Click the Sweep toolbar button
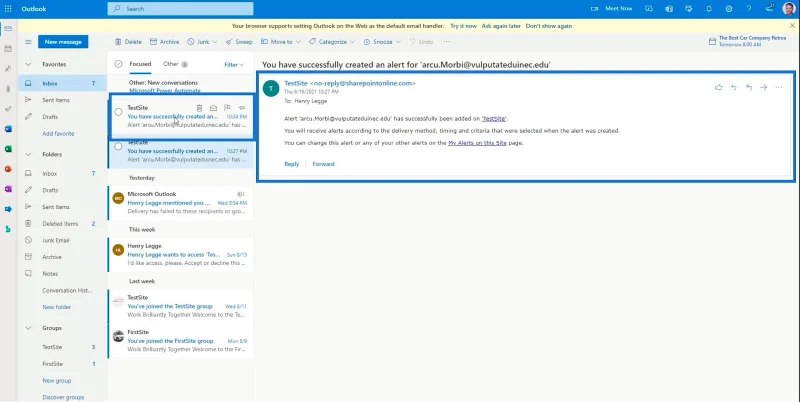This screenshot has width=800, height=402. (x=239, y=42)
